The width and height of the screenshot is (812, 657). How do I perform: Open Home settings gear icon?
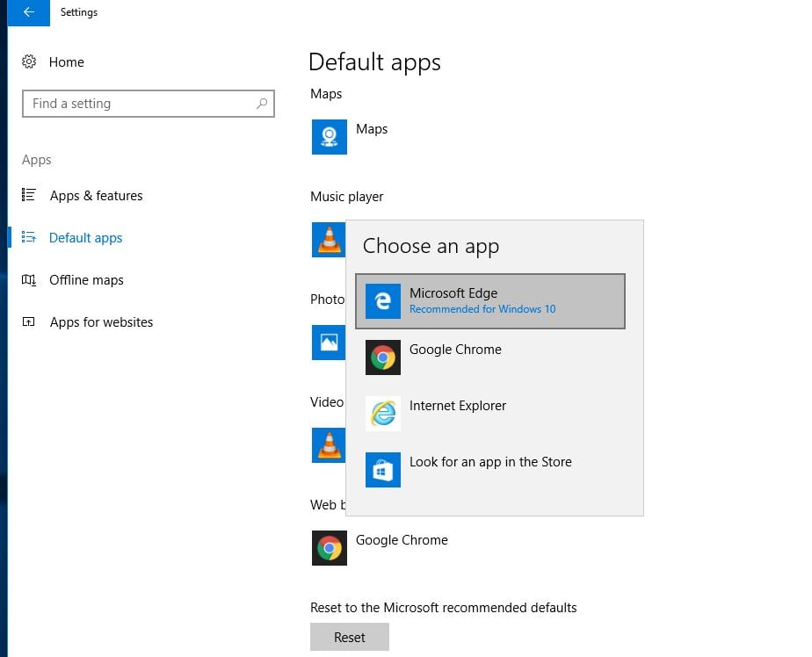(x=29, y=61)
